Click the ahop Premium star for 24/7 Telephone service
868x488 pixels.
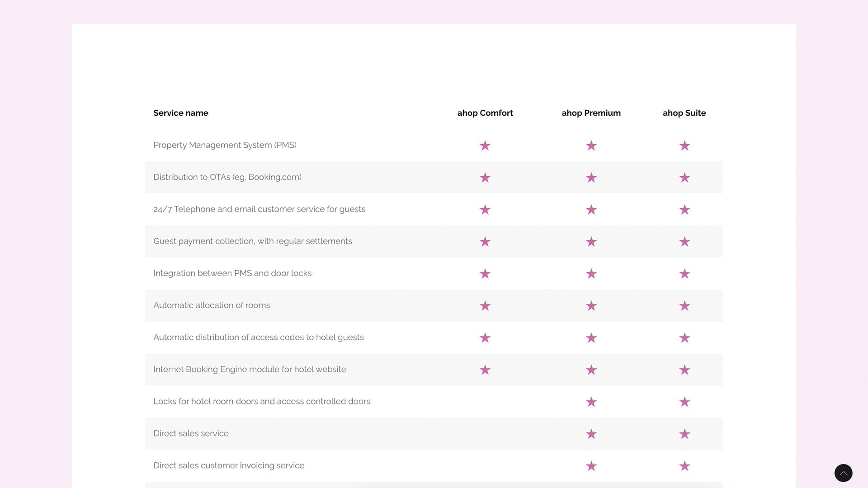(591, 210)
